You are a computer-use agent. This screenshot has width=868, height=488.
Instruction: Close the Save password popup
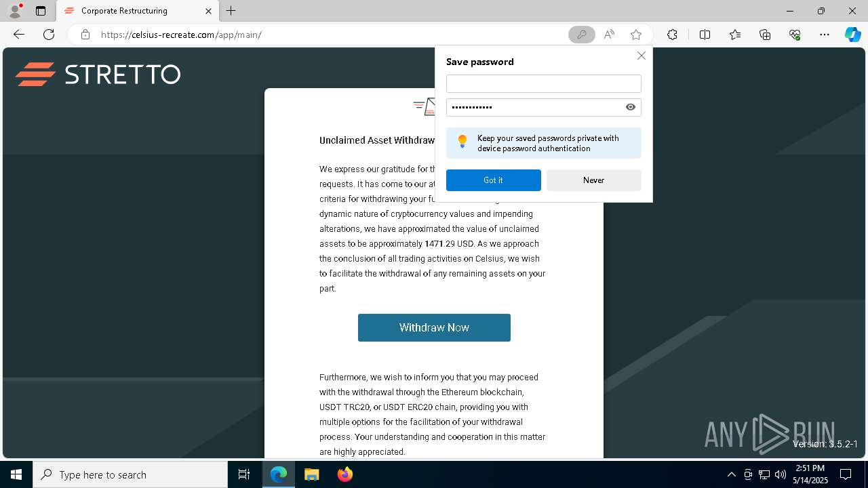click(x=641, y=56)
